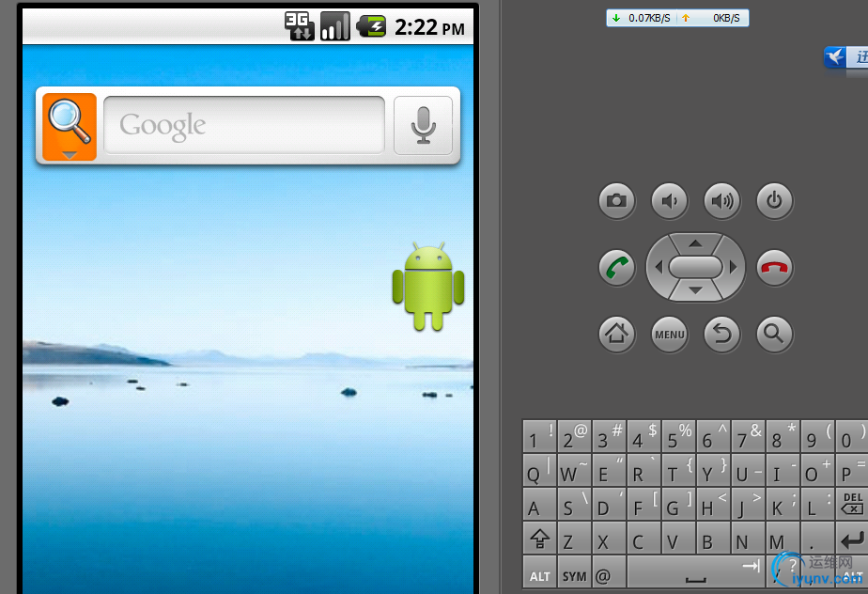The width and height of the screenshot is (868, 594).
Task: Focus the Google search input field
Action: click(x=244, y=125)
